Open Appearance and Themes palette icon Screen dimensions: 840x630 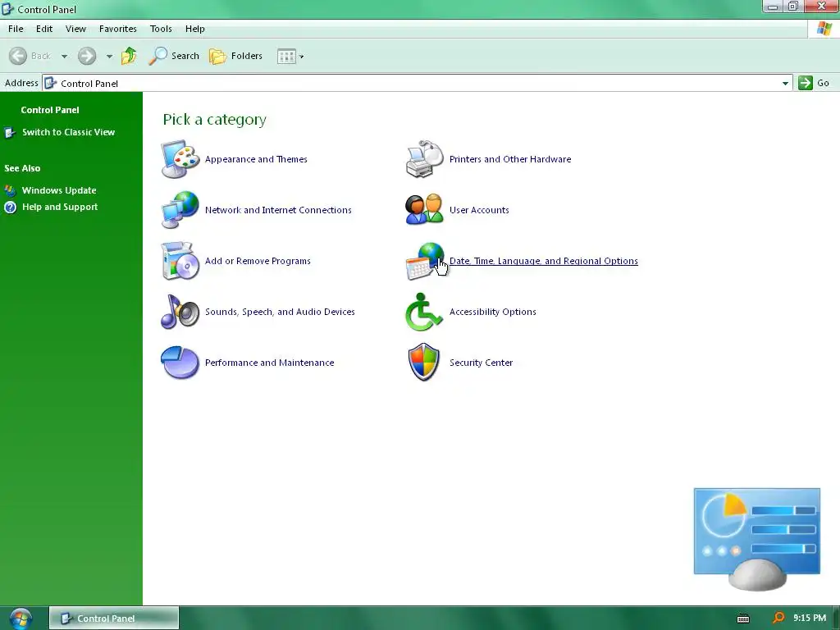click(180, 159)
